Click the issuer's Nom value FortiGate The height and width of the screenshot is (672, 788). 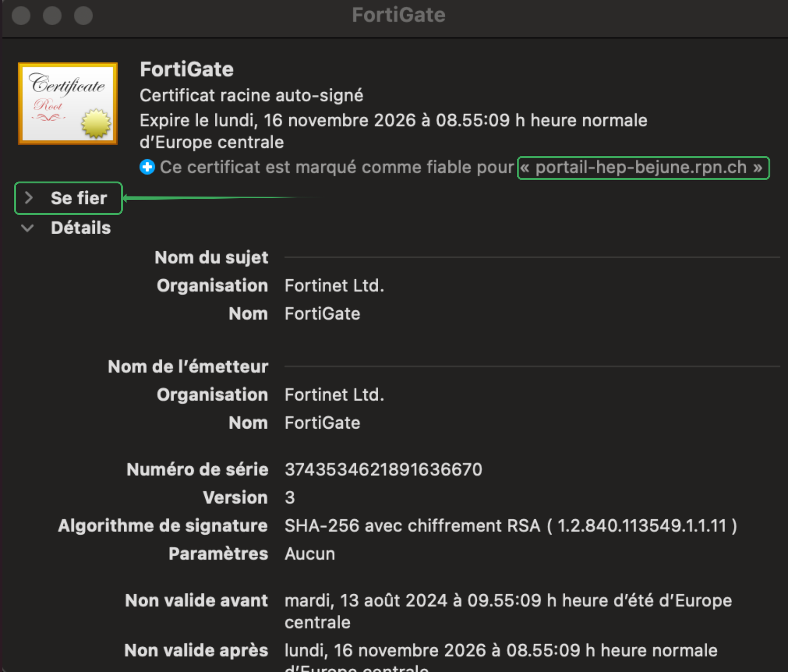tap(322, 423)
